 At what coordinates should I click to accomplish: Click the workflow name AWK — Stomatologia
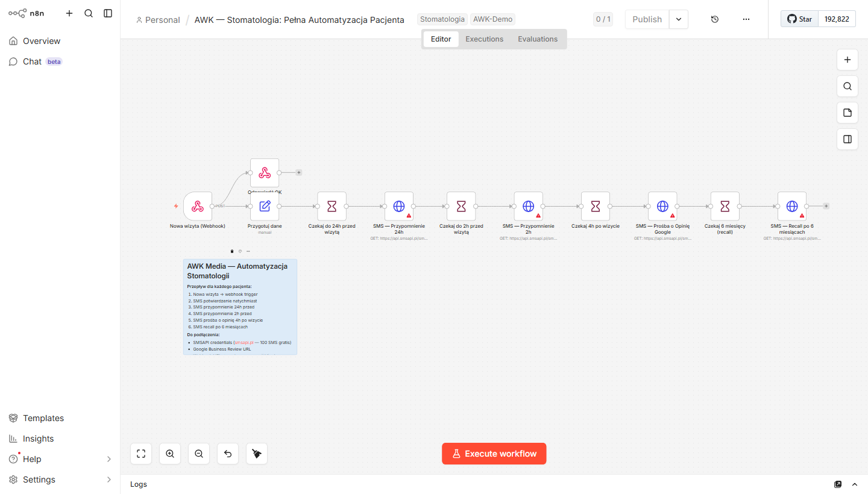[300, 20]
